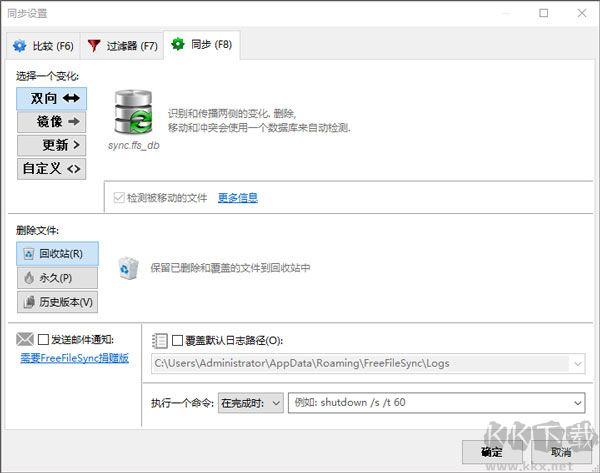Confirm with the 确定 button

point(492,452)
